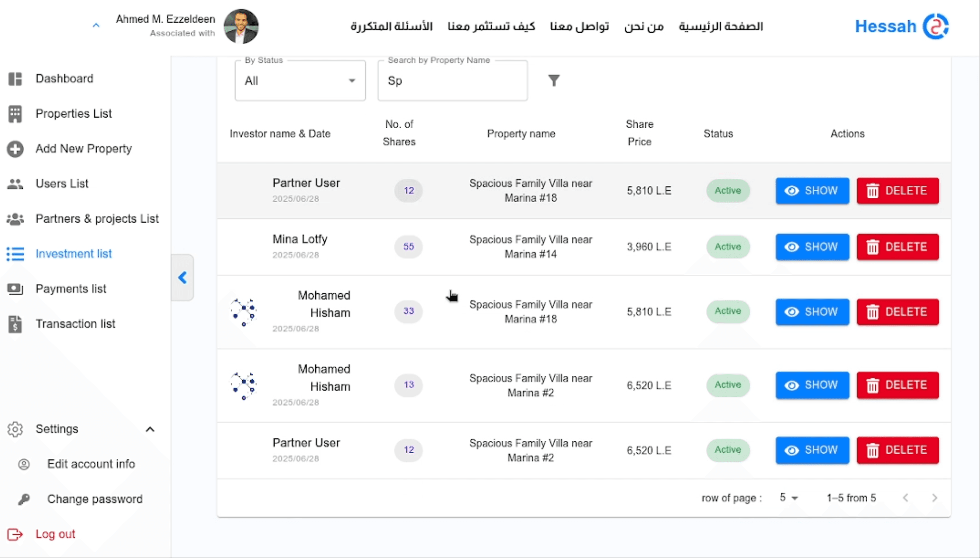Screen dimensions: 980x558
Task: Show details for Mina Lotfy's investment
Action: [x=812, y=247]
